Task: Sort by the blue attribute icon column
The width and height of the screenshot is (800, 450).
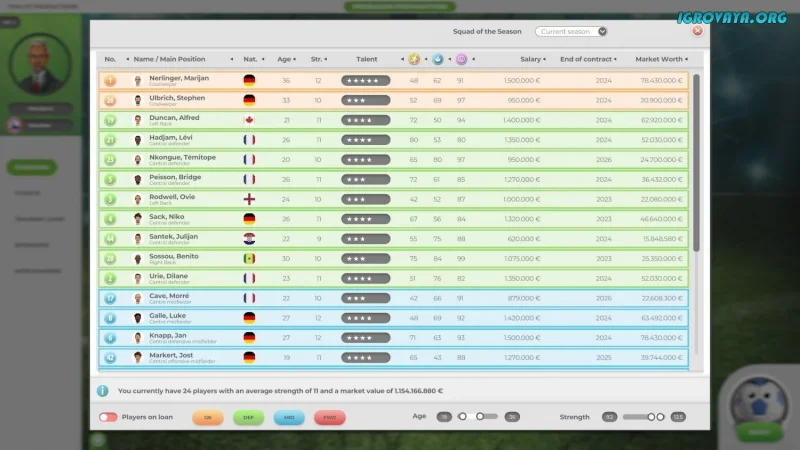Action: pos(437,59)
